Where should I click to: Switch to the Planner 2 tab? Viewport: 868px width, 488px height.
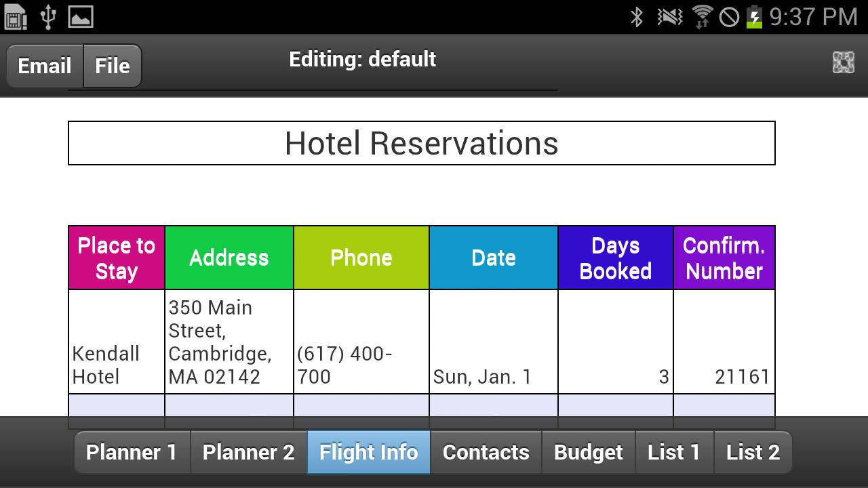click(249, 452)
